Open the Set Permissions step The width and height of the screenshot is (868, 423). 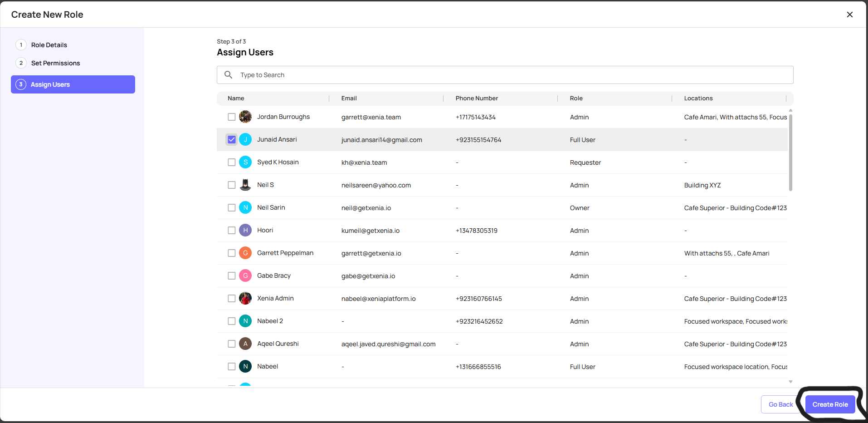[55, 63]
